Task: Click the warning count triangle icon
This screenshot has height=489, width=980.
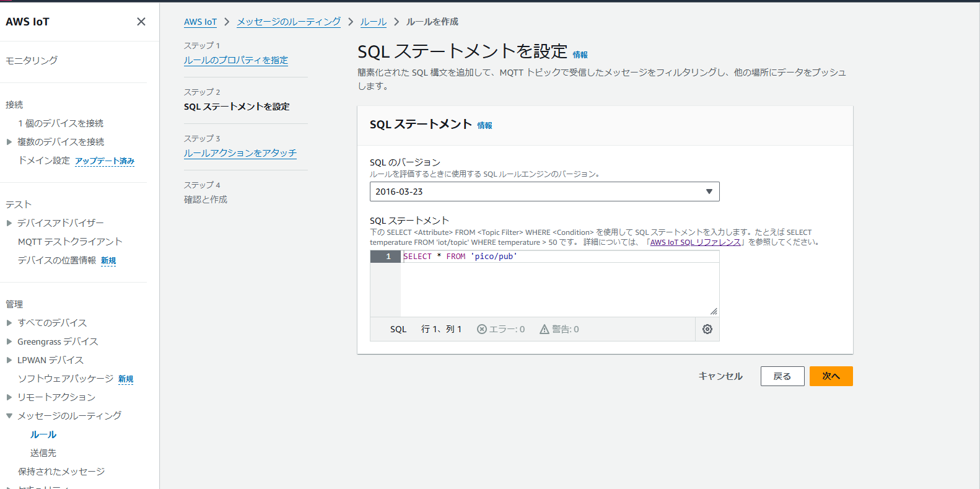Action: pos(544,329)
